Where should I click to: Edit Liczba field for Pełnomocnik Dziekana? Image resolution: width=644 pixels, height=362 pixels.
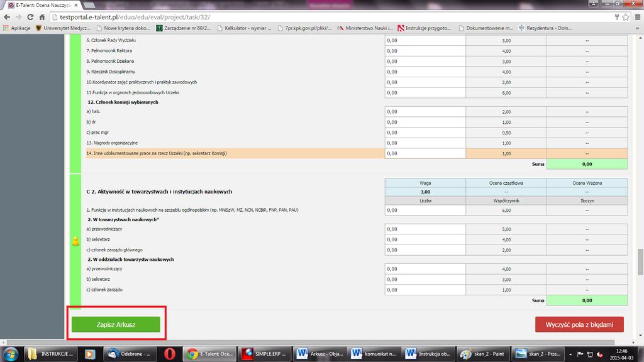pos(425,61)
